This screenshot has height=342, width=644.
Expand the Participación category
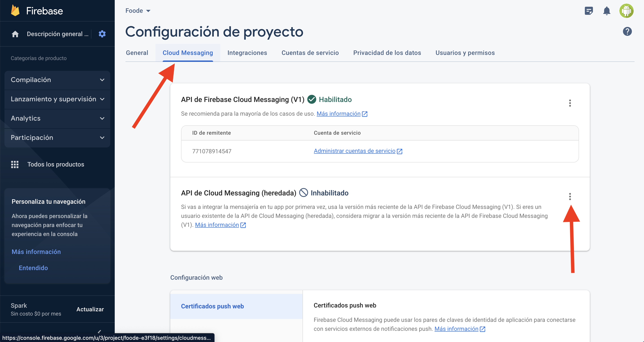[57, 138]
